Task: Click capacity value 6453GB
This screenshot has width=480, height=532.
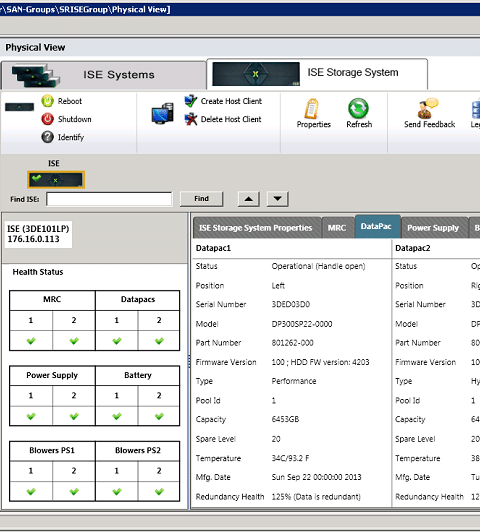Action: [285, 420]
